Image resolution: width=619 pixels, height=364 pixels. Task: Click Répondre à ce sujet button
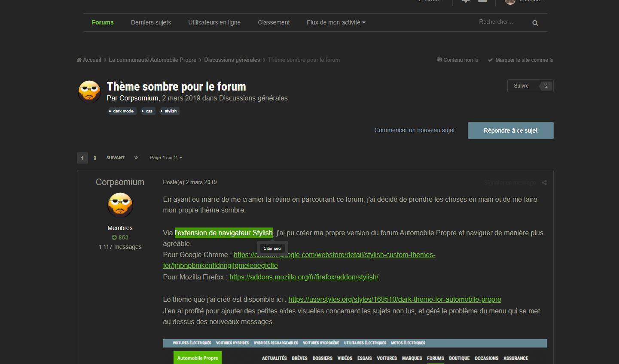click(510, 130)
